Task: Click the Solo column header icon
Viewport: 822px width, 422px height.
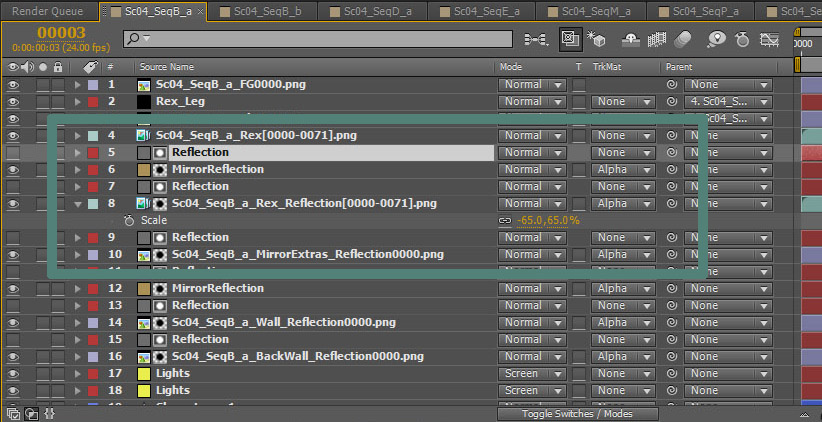Action: 43,67
